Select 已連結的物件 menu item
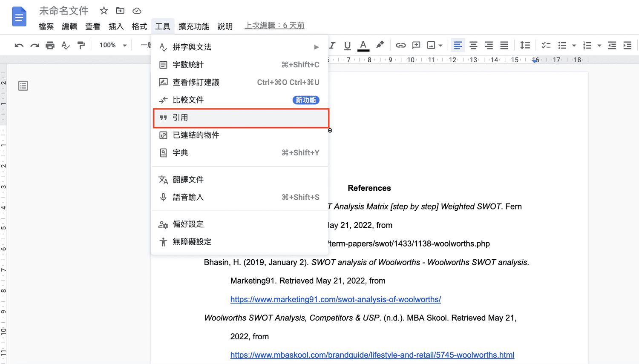Viewport: 639px width, 364px height. [x=239, y=135]
